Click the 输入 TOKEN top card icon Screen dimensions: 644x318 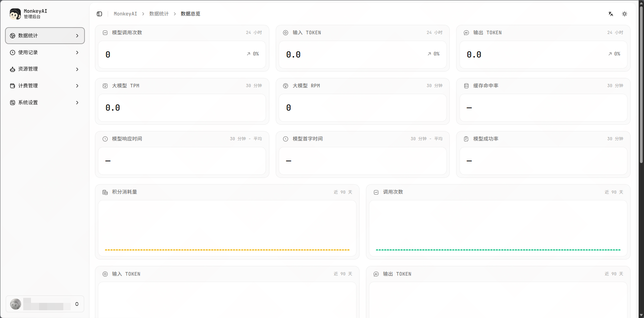coord(285,33)
